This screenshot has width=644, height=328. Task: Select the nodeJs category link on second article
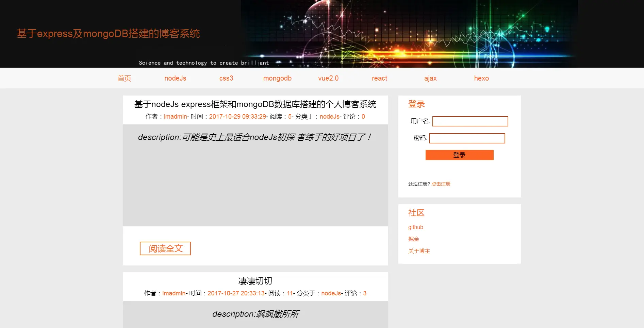331,293
